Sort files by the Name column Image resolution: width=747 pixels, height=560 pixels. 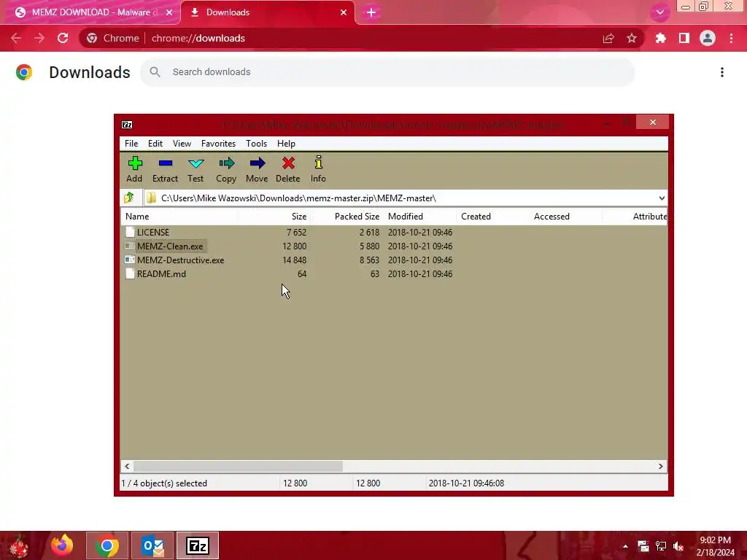(179, 216)
